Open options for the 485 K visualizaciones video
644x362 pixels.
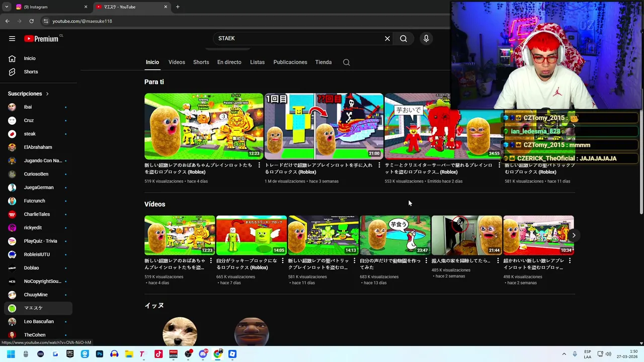(498, 261)
